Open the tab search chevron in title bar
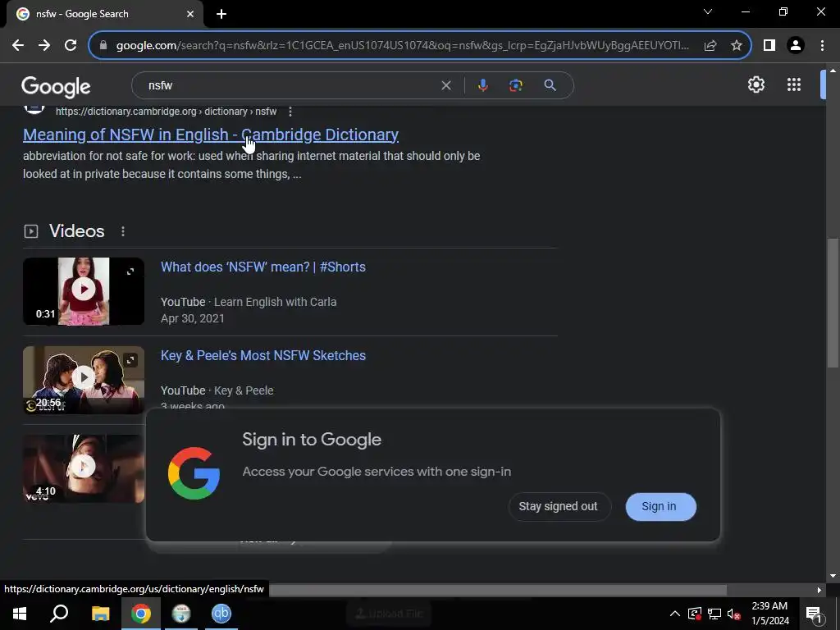This screenshot has width=840, height=630. coord(708,11)
